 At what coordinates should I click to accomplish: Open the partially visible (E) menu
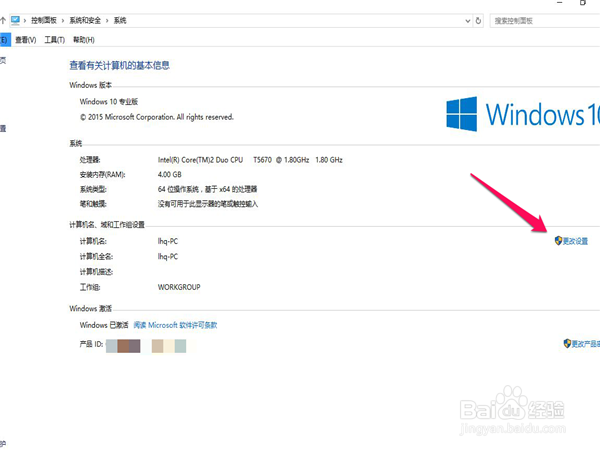point(5,40)
